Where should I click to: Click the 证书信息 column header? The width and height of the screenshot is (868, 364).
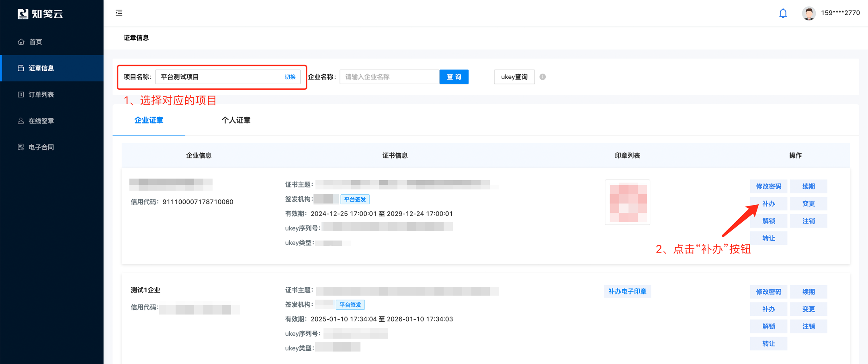(x=395, y=155)
